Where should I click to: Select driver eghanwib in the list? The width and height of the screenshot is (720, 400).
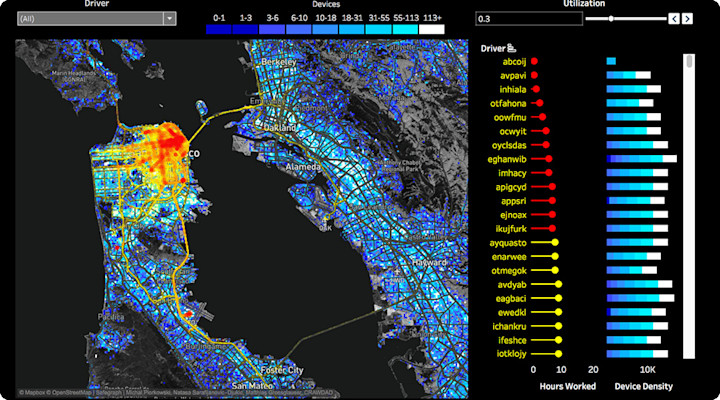coord(507,159)
